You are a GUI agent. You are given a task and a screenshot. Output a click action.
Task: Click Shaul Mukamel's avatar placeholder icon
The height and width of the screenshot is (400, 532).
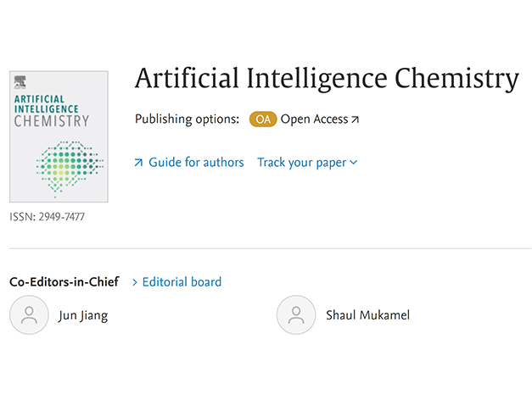point(296,315)
